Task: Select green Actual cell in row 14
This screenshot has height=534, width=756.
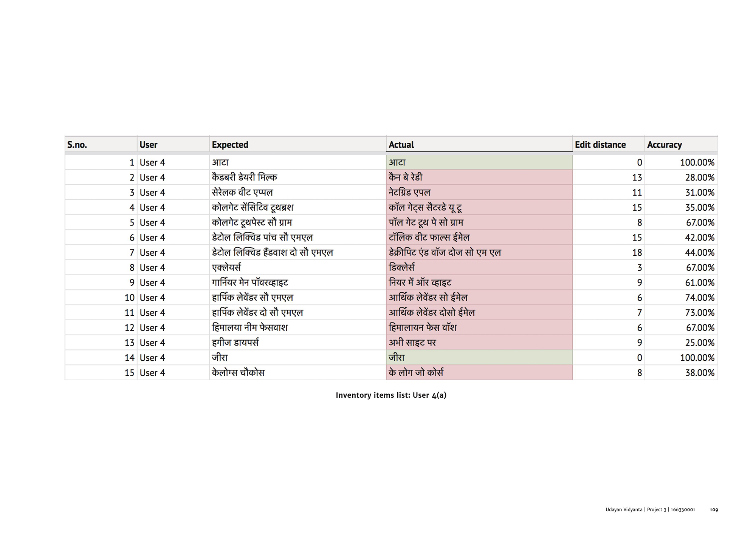Action: point(479,358)
